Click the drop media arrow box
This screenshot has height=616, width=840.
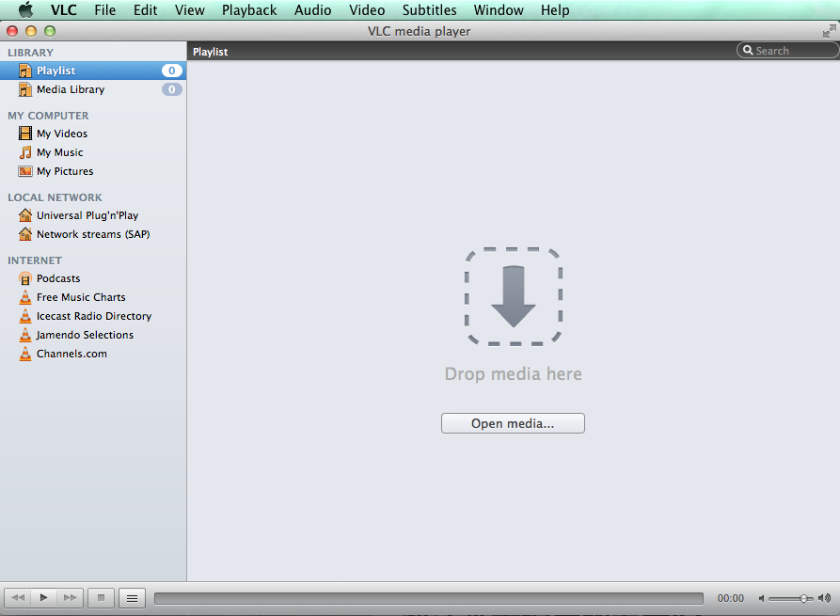click(514, 296)
